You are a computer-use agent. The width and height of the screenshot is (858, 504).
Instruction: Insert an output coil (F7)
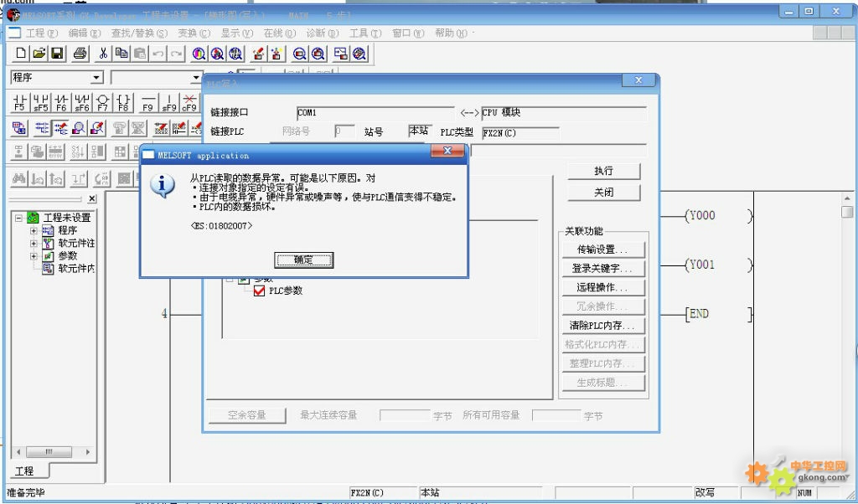point(103,102)
